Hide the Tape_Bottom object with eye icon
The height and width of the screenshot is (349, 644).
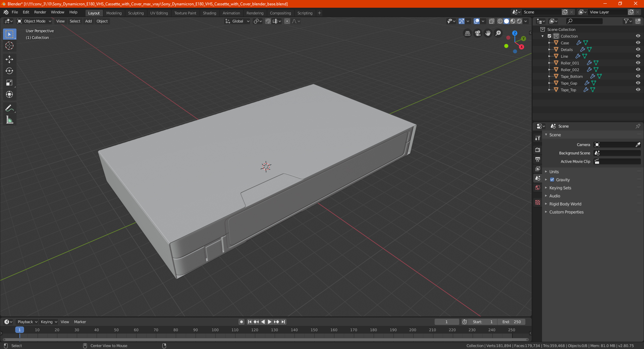coord(638,76)
